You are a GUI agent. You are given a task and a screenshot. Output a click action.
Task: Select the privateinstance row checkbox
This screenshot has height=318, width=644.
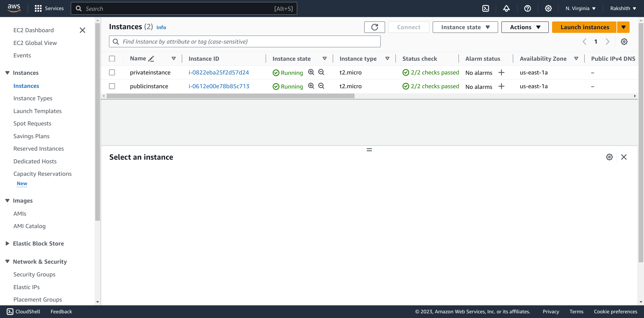pos(112,72)
